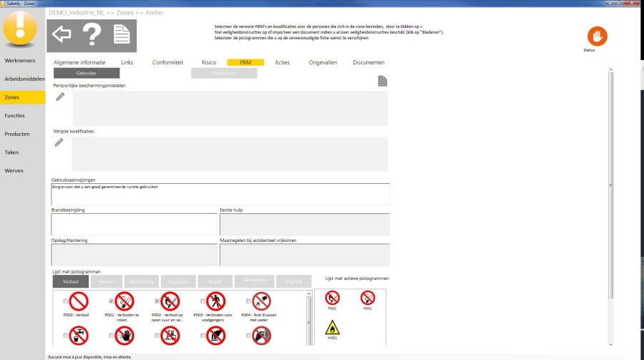Screen dimensions: 644x360
Task: Open the Documenten tab
Action: tap(369, 62)
